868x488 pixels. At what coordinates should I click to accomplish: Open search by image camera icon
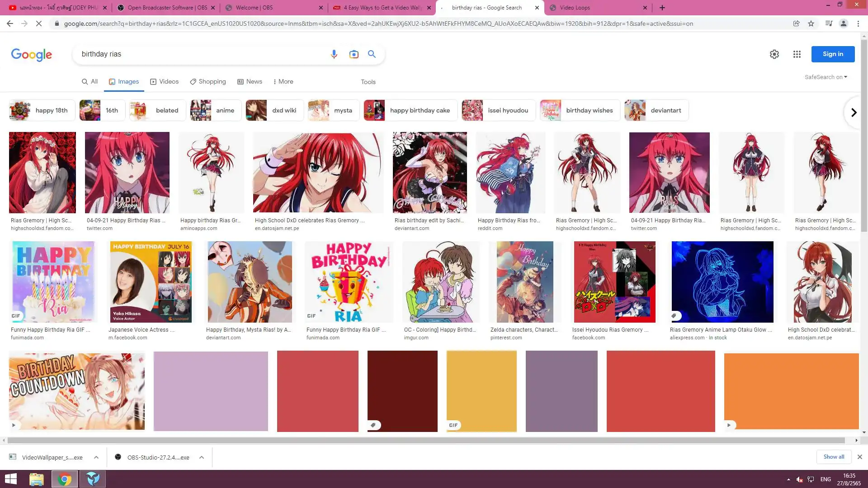[354, 54]
